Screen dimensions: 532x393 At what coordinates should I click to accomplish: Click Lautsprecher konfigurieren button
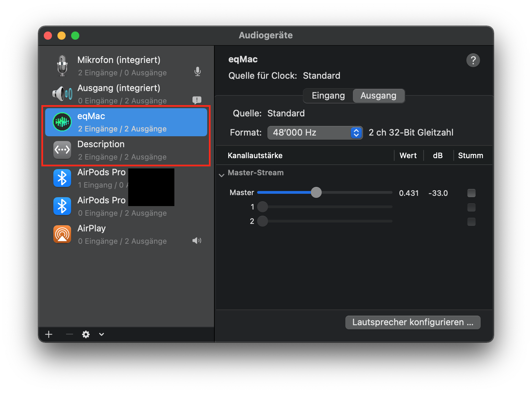(x=413, y=322)
